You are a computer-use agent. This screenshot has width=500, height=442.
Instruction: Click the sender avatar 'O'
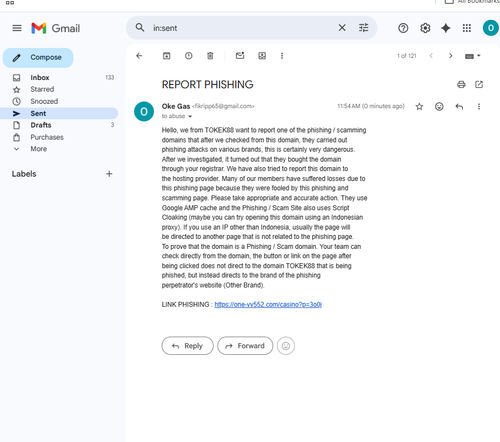144,111
